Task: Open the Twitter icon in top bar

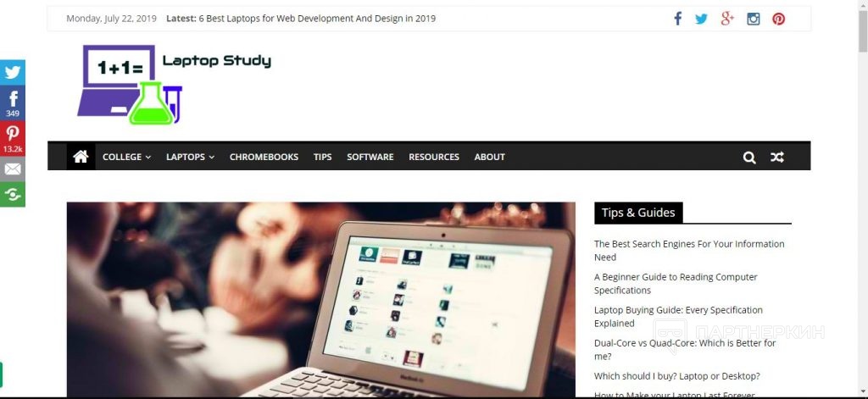Action: tap(701, 19)
